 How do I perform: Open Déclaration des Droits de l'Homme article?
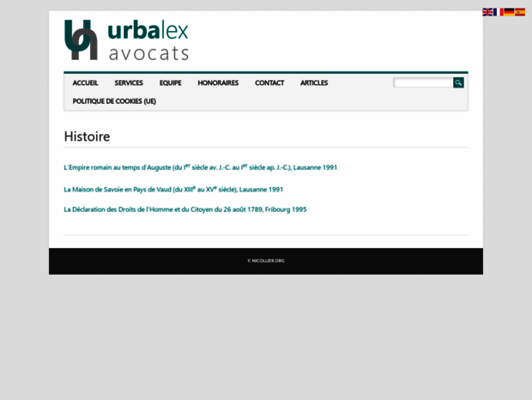tap(184, 209)
